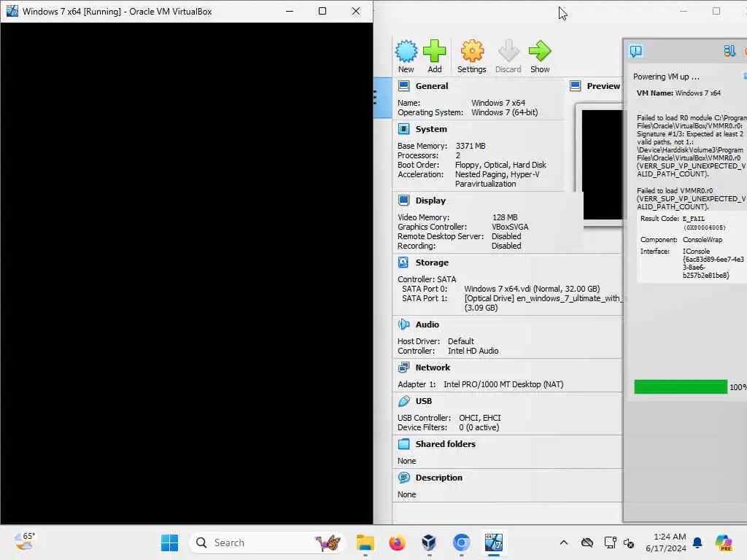Image resolution: width=747 pixels, height=560 pixels.
Task: Click the green Powering VM up progress bar
Action: [681, 386]
